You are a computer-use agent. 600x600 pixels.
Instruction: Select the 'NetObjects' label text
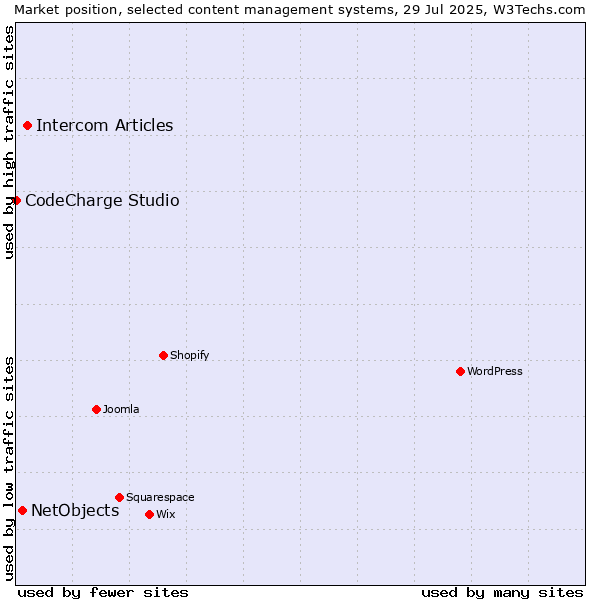pyautogui.click(x=75, y=510)
